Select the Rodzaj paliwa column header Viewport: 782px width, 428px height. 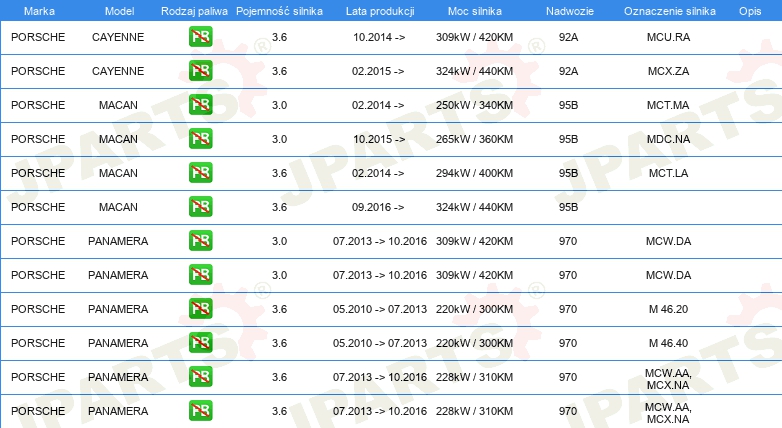194,11
